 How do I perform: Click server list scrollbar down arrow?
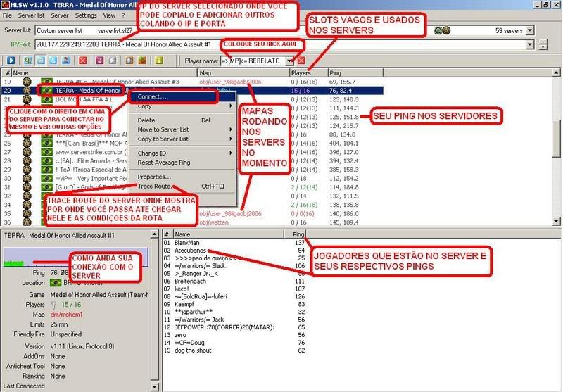coord(556,222)
